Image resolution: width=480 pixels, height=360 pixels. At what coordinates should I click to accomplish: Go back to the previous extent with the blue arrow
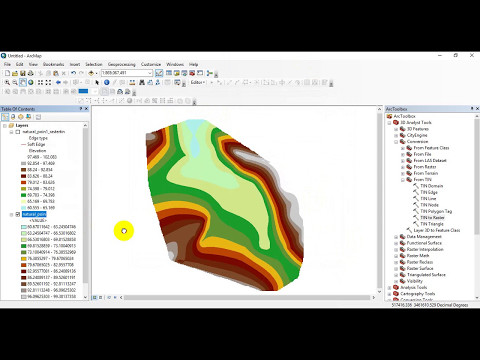click(58, 82)
